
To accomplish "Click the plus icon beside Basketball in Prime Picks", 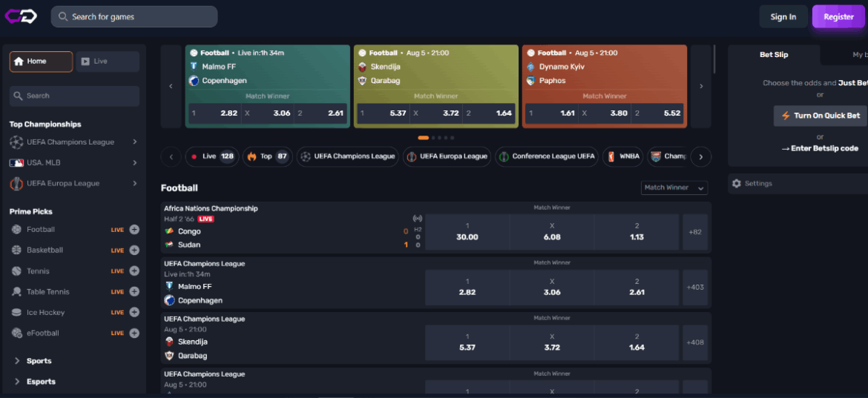I will tap(134, 250).
